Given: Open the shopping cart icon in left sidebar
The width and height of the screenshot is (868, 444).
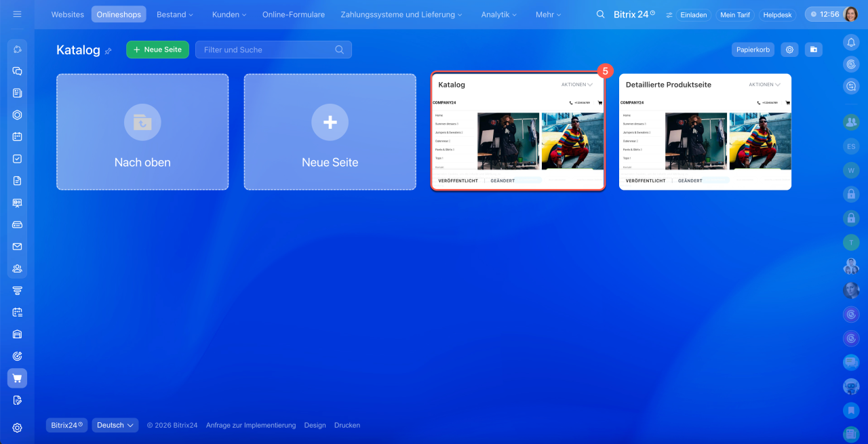Looking at the screenshot, I should (17, 378).
